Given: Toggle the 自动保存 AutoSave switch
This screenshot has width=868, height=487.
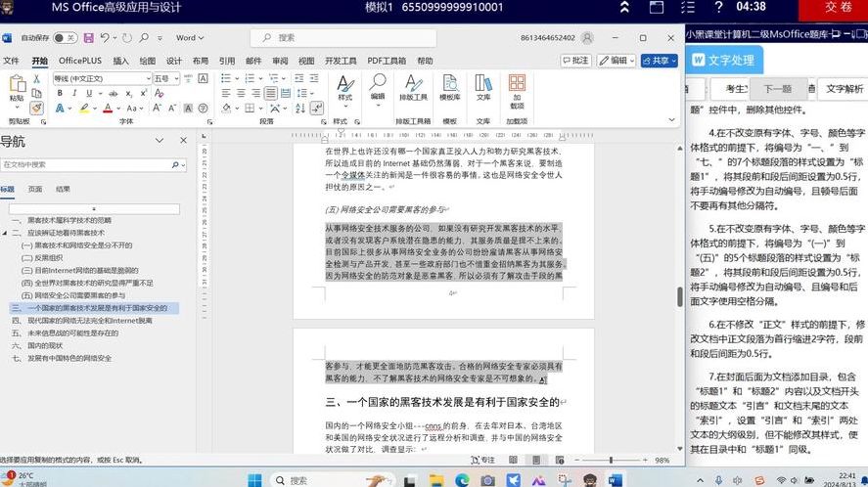Looking at the screenshot, I should [x=66, y=37].
